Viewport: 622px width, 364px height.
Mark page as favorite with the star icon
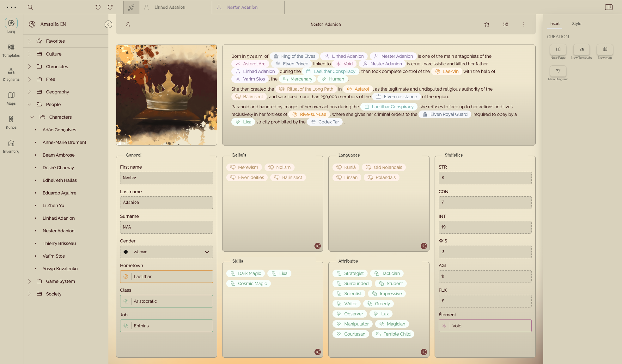click(x=487, y=24)
